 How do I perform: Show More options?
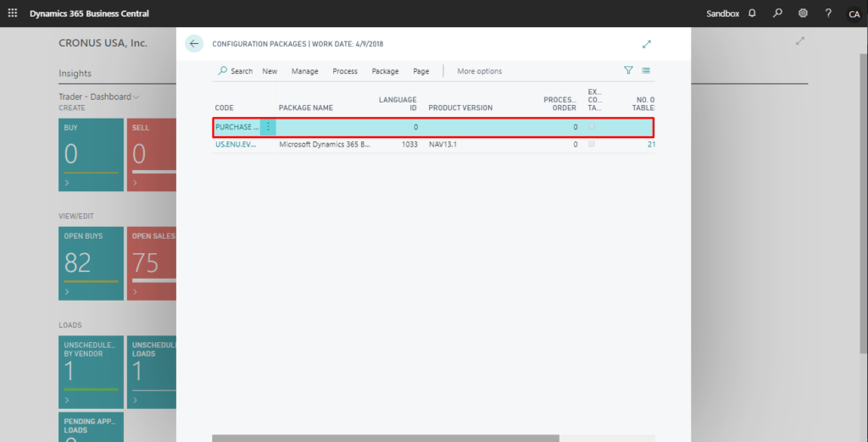[x=480, y=71]
